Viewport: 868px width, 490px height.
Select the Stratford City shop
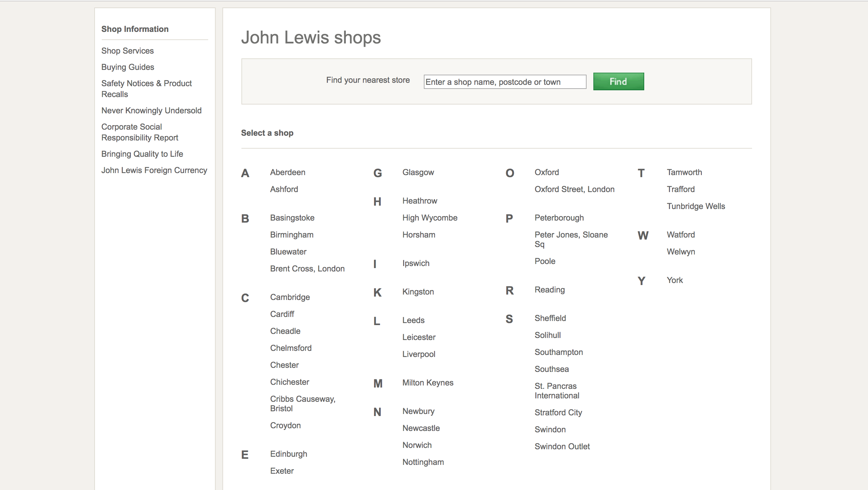pos(558,413)
